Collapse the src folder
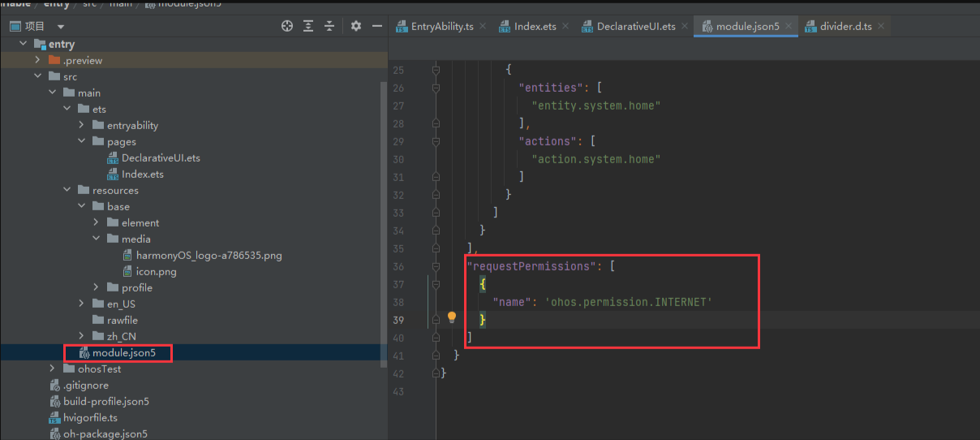 coord(37,76)
